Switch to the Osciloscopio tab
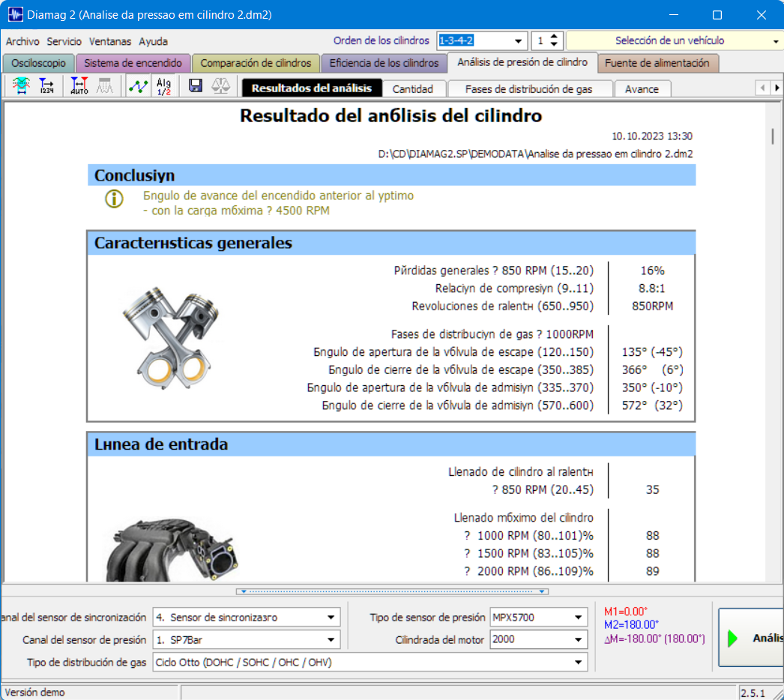The width and height of the screenshot is (784, 700). click(38, 63)
